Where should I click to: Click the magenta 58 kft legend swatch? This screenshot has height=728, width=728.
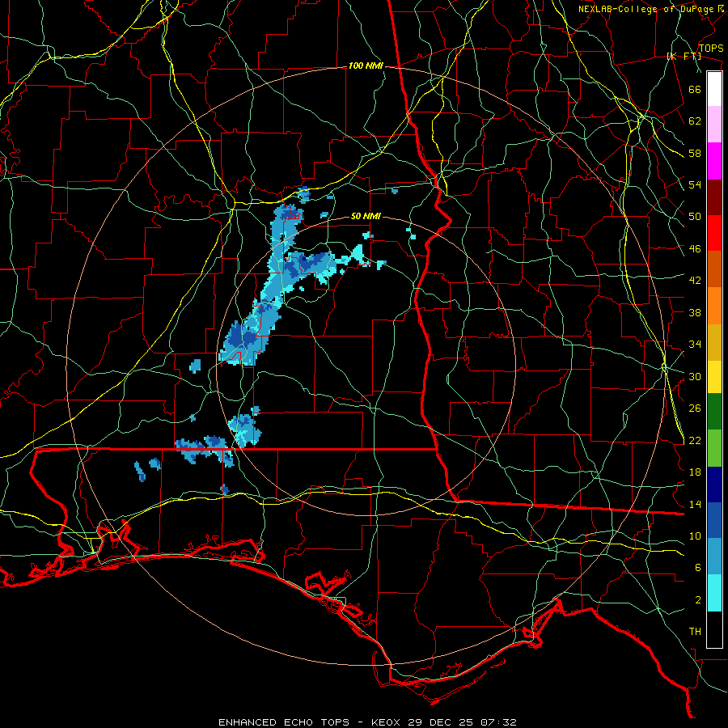tap(714, 161)
